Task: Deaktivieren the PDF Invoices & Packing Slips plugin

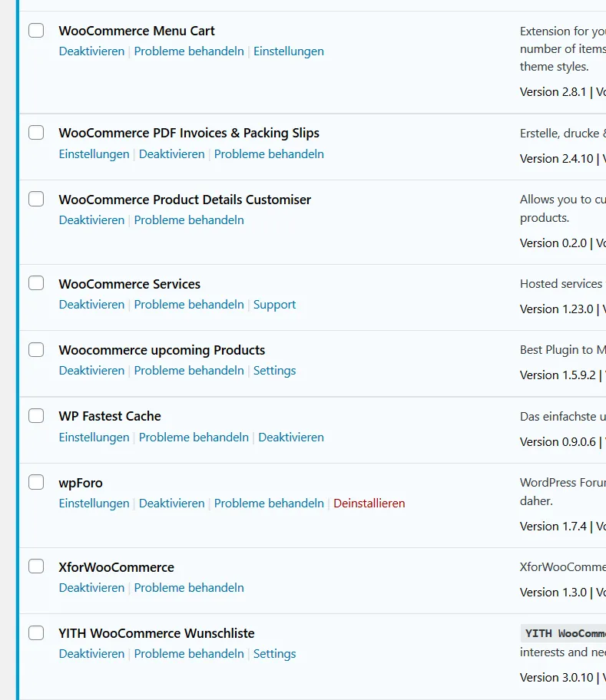Action: [171, 154]
